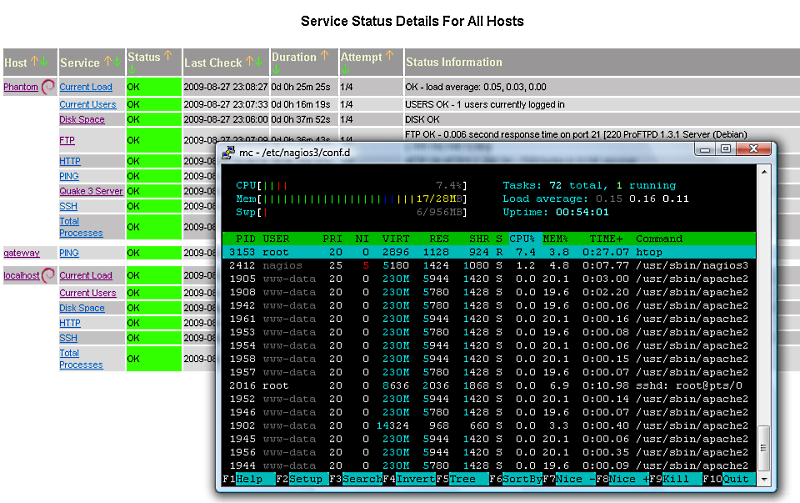Select F4 Invert in htop footer
This screenshot has height=503, width=800.
409,479
